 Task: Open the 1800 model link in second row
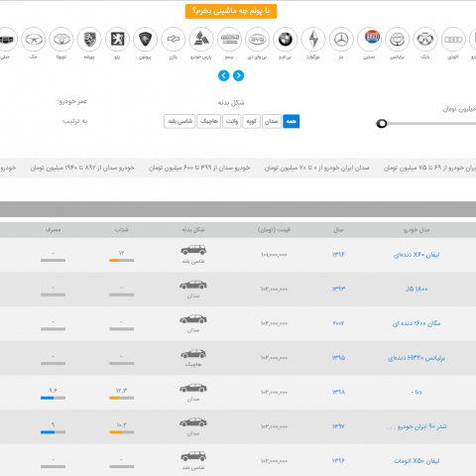[x=416, y=289]
